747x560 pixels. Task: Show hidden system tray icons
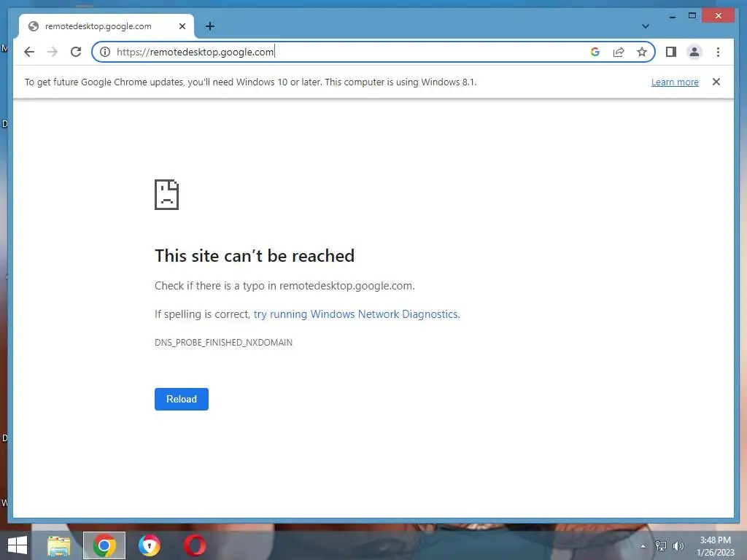tap(643, 546)
